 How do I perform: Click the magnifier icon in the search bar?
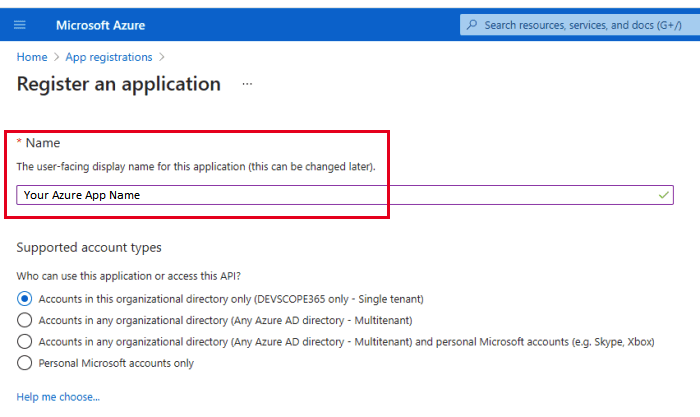(x=472, y=24)
